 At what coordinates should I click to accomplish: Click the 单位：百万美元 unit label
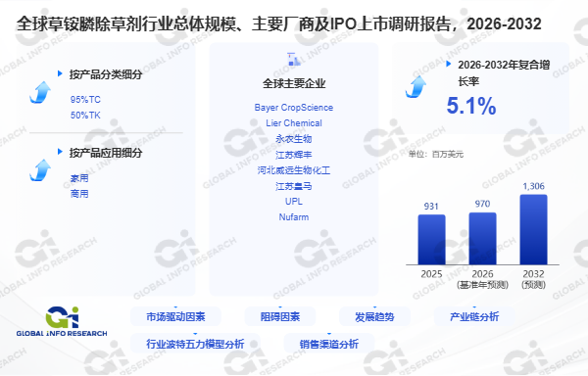(x=436, y=155)
